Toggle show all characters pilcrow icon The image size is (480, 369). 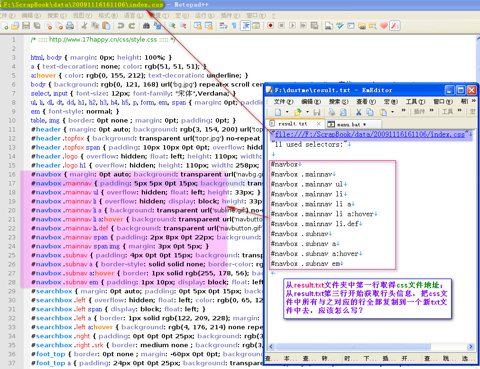pyautogui.click(x=234, y=26)
